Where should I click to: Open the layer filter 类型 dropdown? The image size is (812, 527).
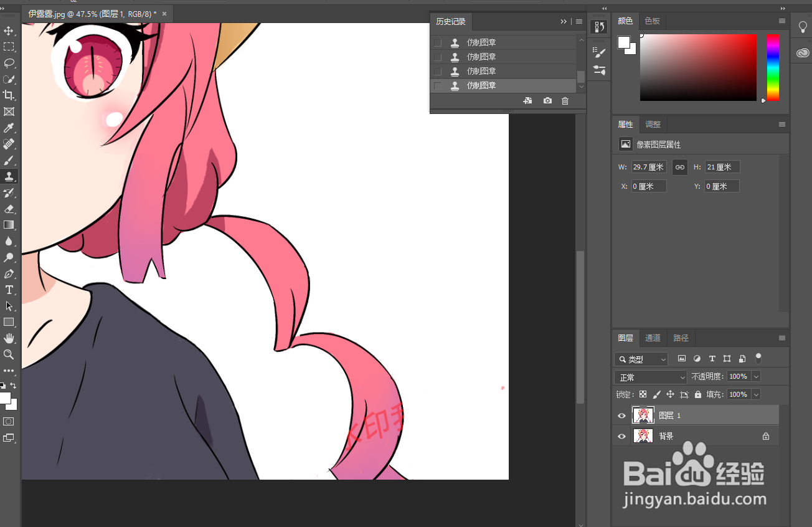coord(641,359)
